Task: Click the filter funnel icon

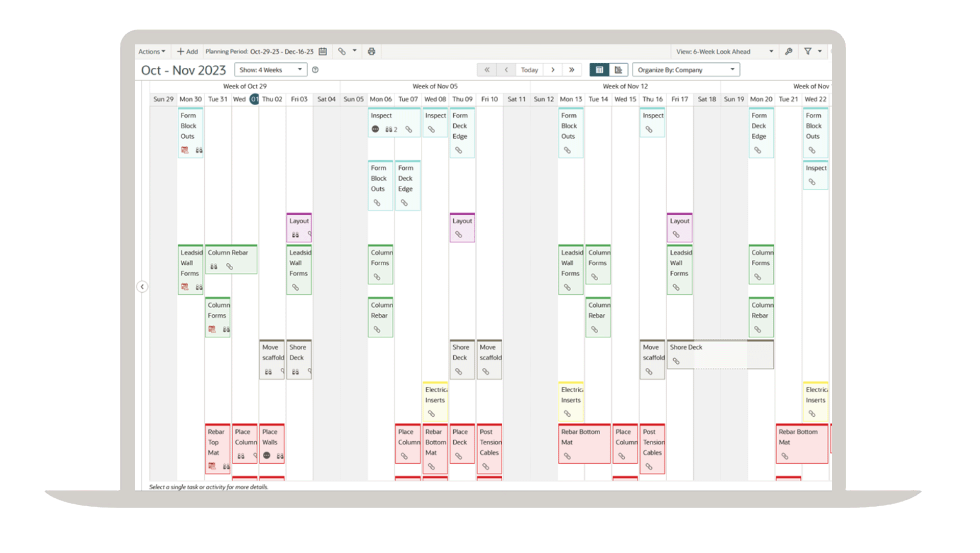Action: click(807, 52)
